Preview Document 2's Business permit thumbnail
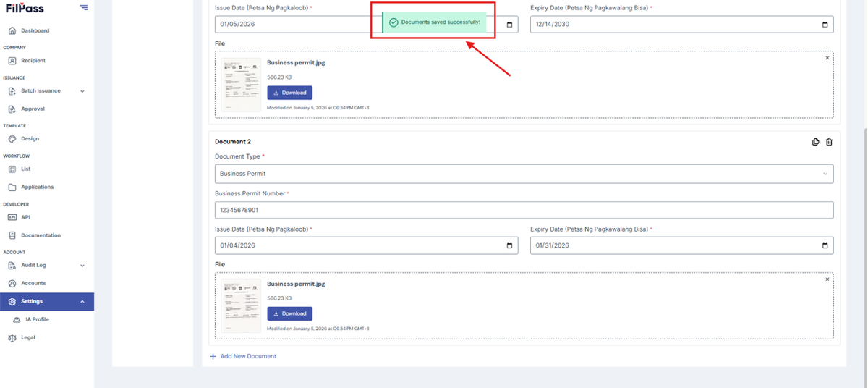This screenshot has height=388, width=868. [x=241, y=306]
